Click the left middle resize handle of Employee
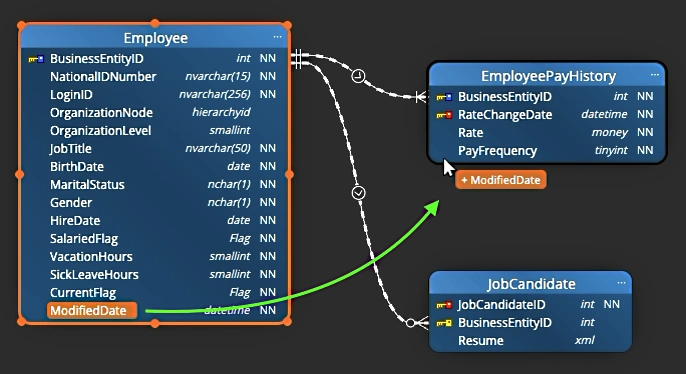 pyautogui.click(x=20, y=175)
